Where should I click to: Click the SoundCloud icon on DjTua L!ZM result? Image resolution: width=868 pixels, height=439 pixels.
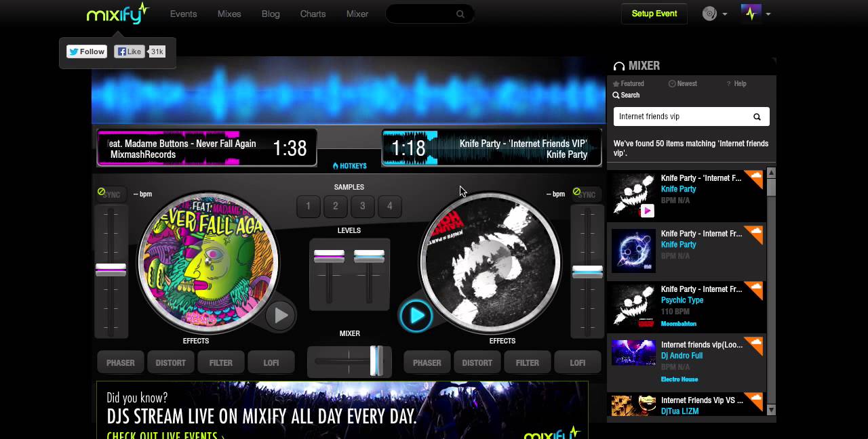(x=753, y=401)
